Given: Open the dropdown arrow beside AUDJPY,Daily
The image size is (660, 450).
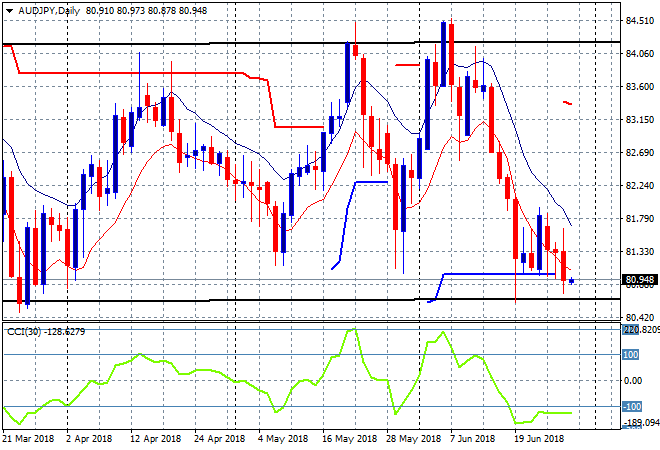Looking at the screenshot, I should click(7, 9).
